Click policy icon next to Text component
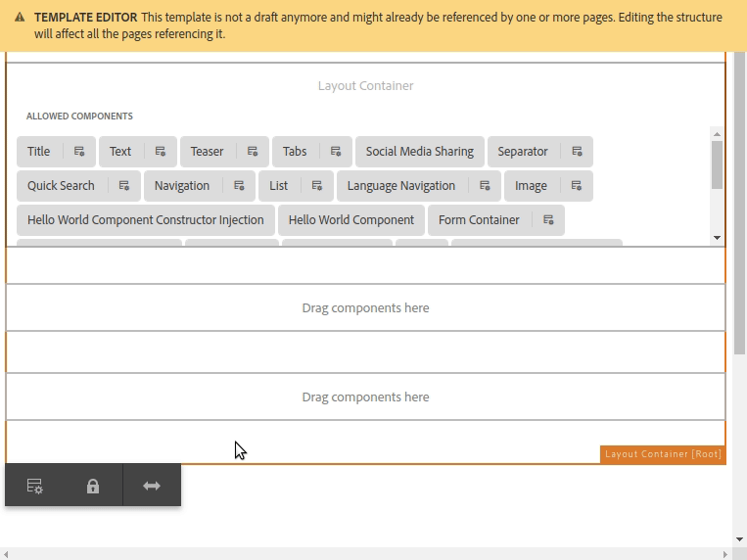This screenshot has width=747, height=560. click(x=161, y=152)
